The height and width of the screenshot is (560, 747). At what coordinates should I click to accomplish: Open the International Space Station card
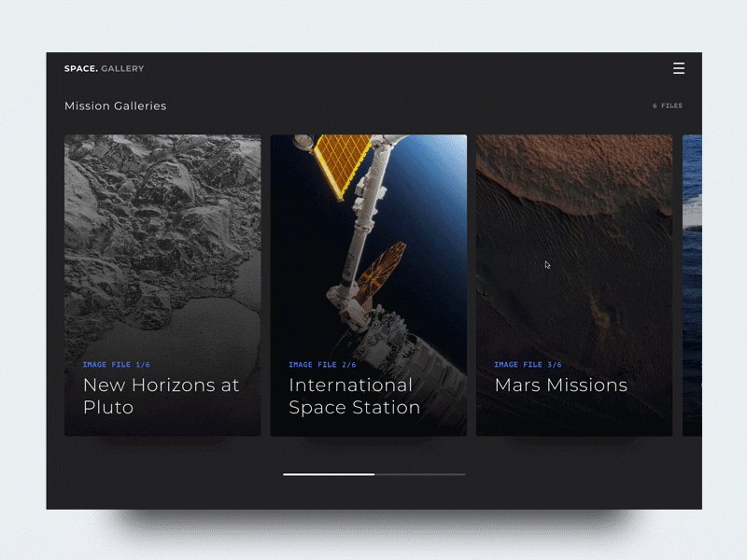point(369,286)
